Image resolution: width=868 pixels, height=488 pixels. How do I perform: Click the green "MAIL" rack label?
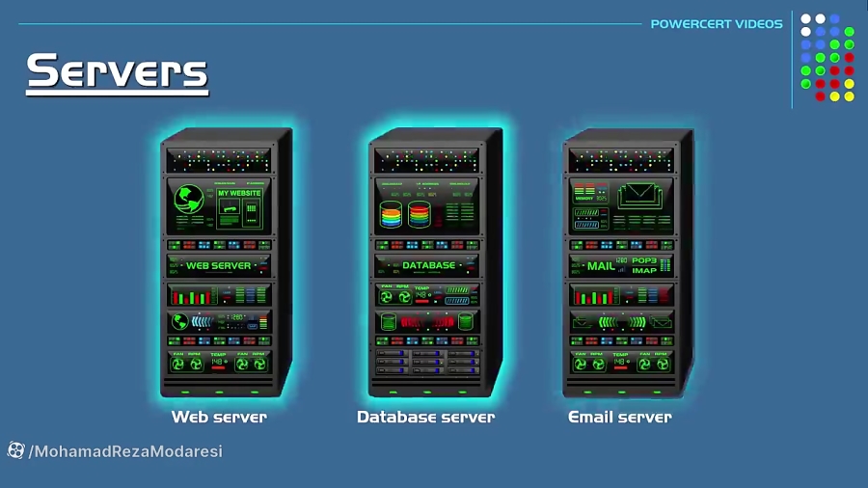click(x=601, y=266)
